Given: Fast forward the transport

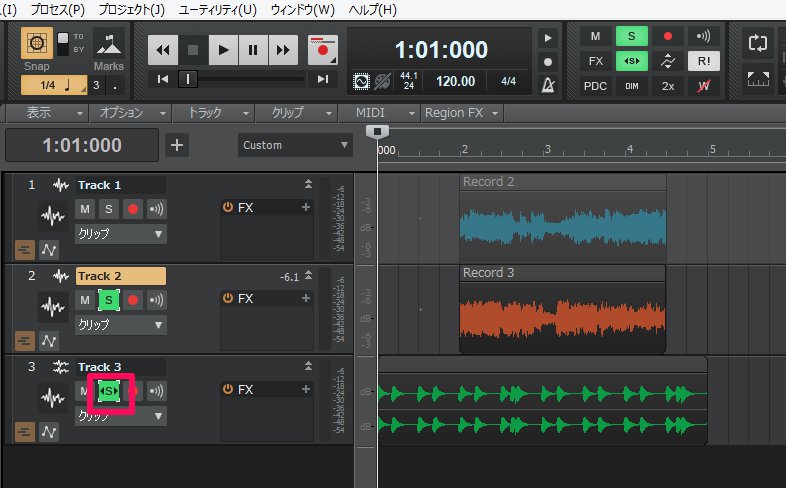Looking at the screenshot, I should point(283,50).
